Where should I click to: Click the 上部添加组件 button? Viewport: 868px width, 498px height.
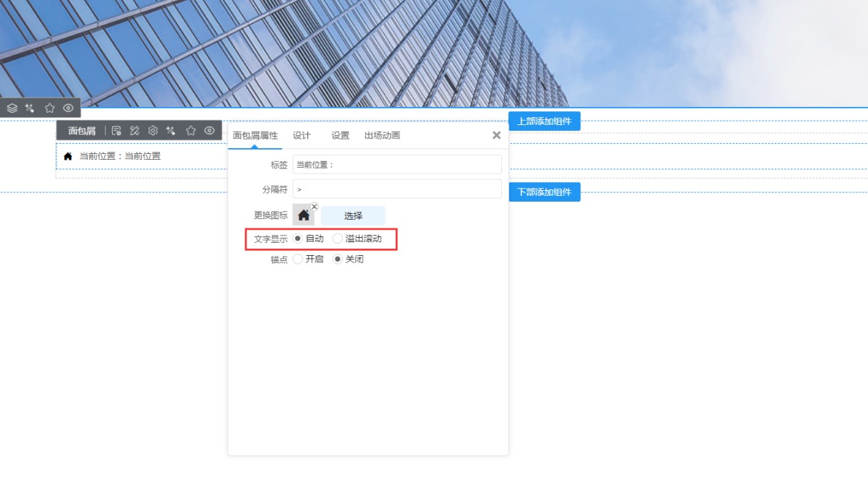tap(544, 121)
